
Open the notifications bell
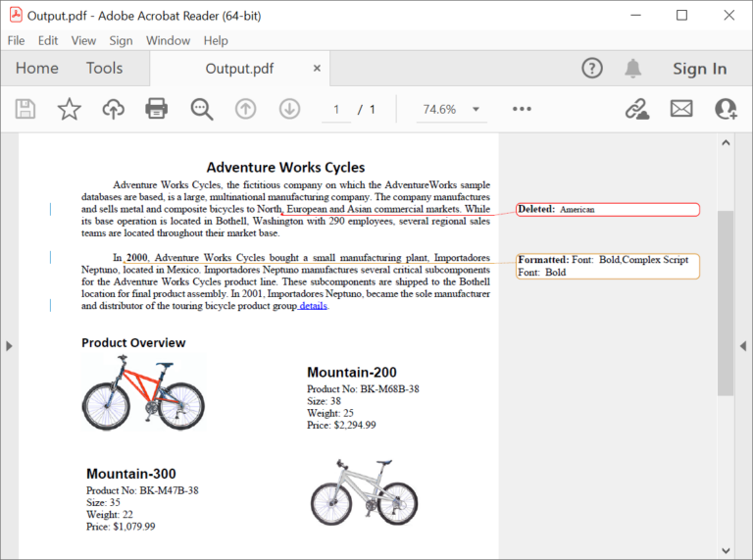click(x=633, y=69)
